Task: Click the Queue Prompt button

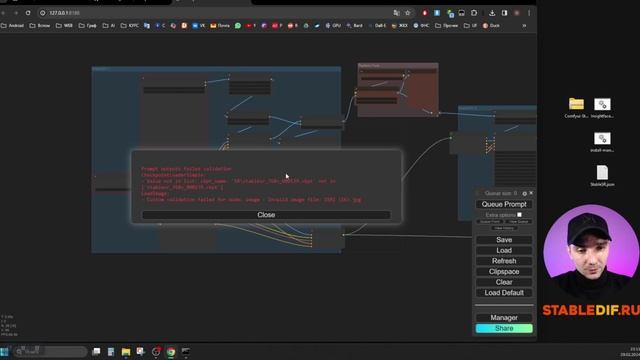Action: [504, 204]
